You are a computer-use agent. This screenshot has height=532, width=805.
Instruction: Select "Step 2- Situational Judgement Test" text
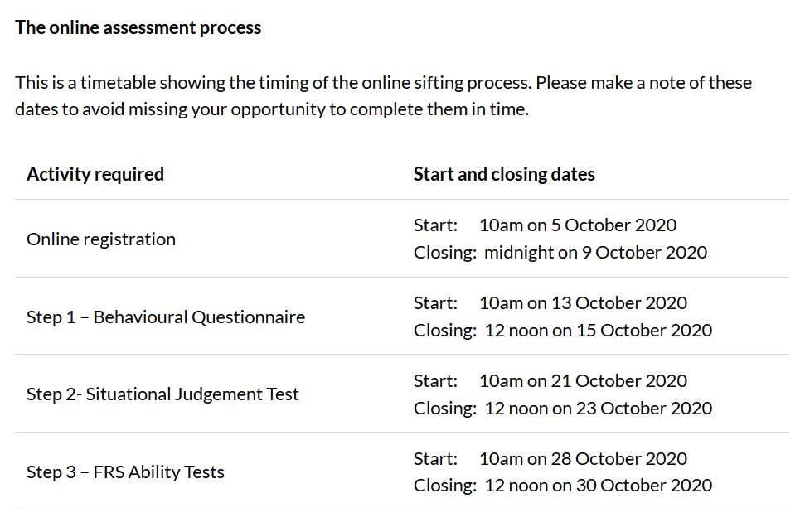[x=162, y=394]
